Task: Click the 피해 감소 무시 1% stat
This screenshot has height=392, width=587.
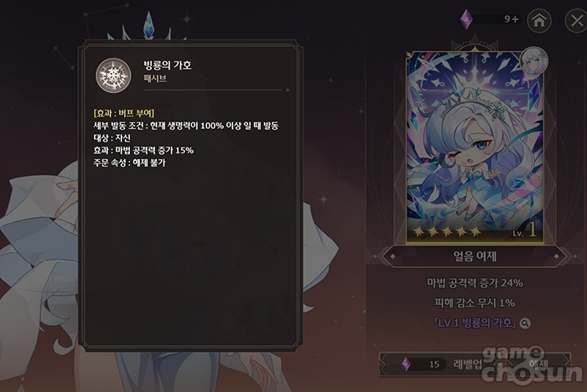Action: (x=475, y=302)
